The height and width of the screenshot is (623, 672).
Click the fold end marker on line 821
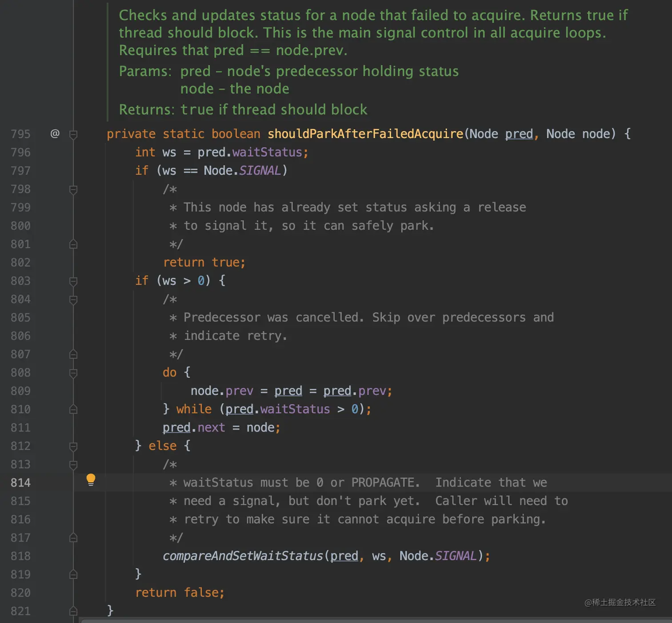pyautogui.click(x=74, y=611)
